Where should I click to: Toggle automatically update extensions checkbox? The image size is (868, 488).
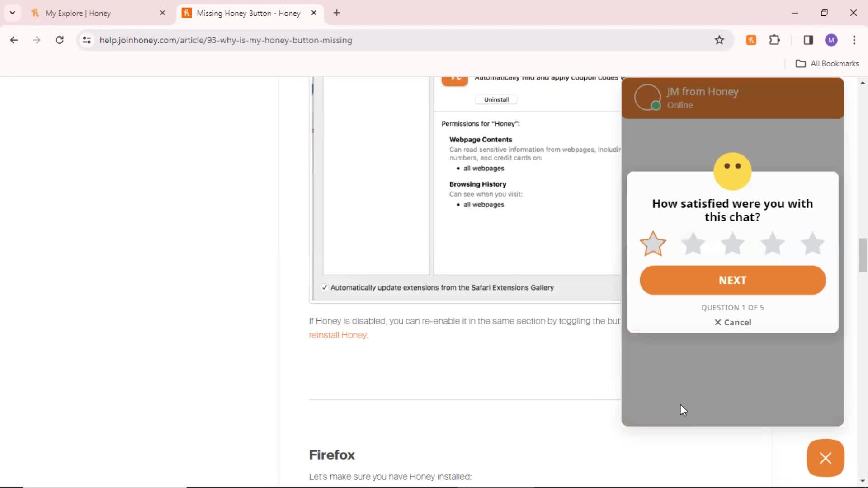[325, 287]
